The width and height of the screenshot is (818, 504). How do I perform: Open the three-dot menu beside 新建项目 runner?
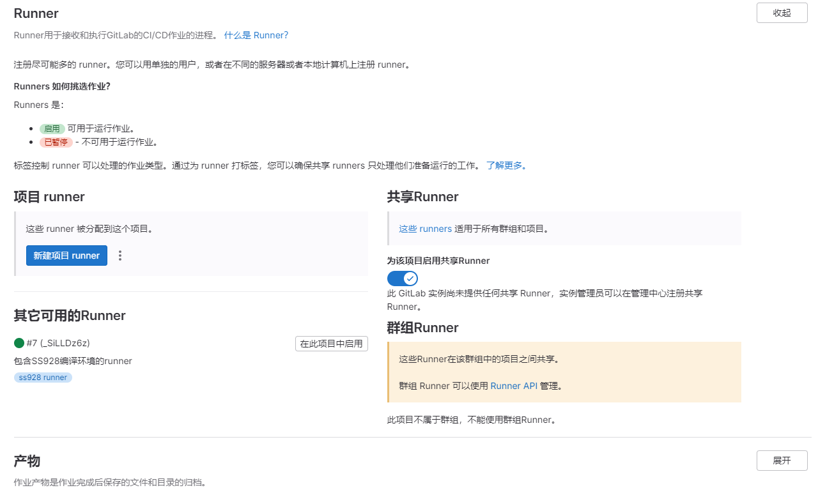pos(120,256)
